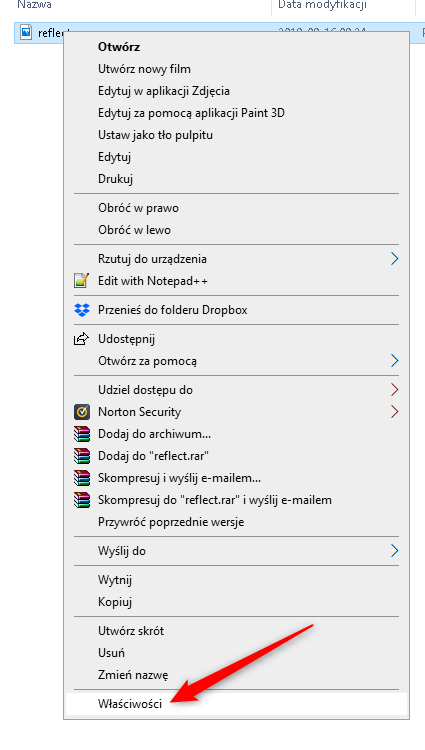Expand the Otwórz za pomocą submenu arrow
Viewport: 425px width, 750px height.
click(394, 361)
